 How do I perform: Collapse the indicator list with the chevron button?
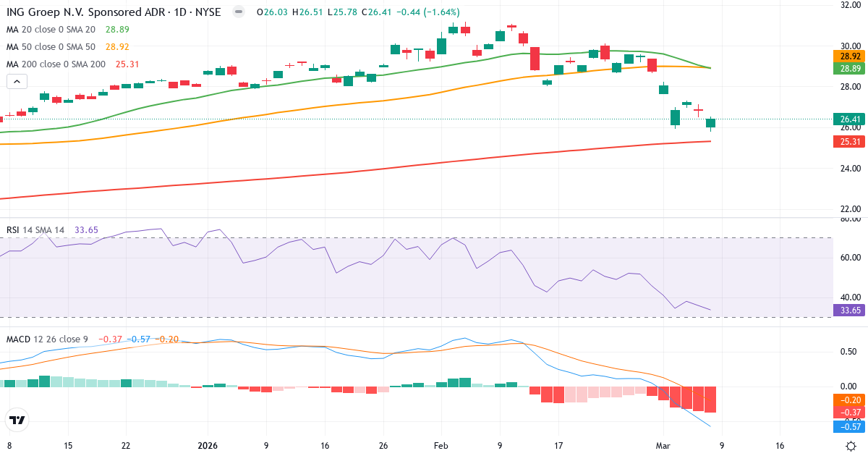click(15, 81)
